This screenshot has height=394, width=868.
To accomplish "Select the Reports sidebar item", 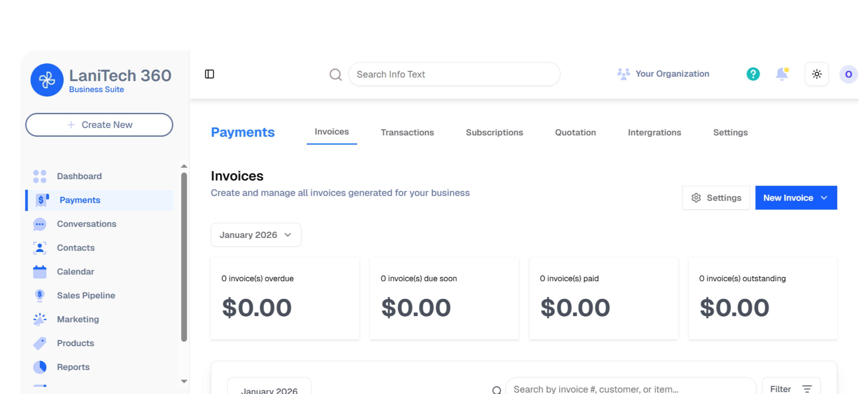I will (73, 367).
